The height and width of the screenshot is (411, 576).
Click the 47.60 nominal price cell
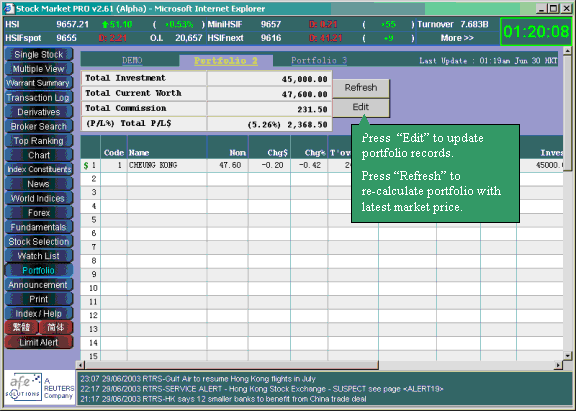230,165
